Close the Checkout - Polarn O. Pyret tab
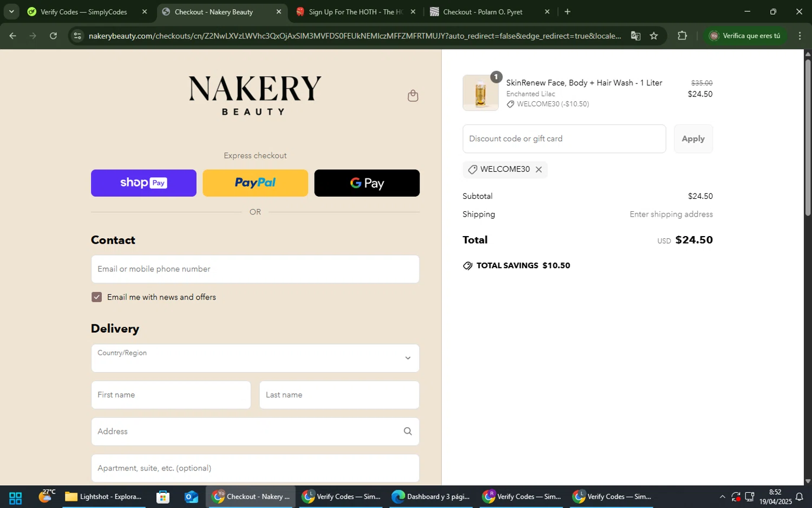The height and width of the screenshot is (508, 812). click(x=547, y=11)
